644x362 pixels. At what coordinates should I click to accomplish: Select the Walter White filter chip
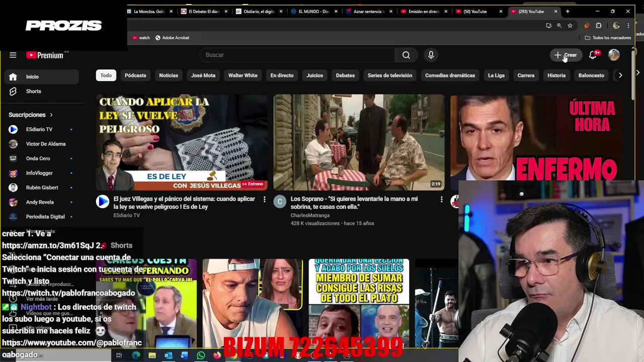point(243,75)
